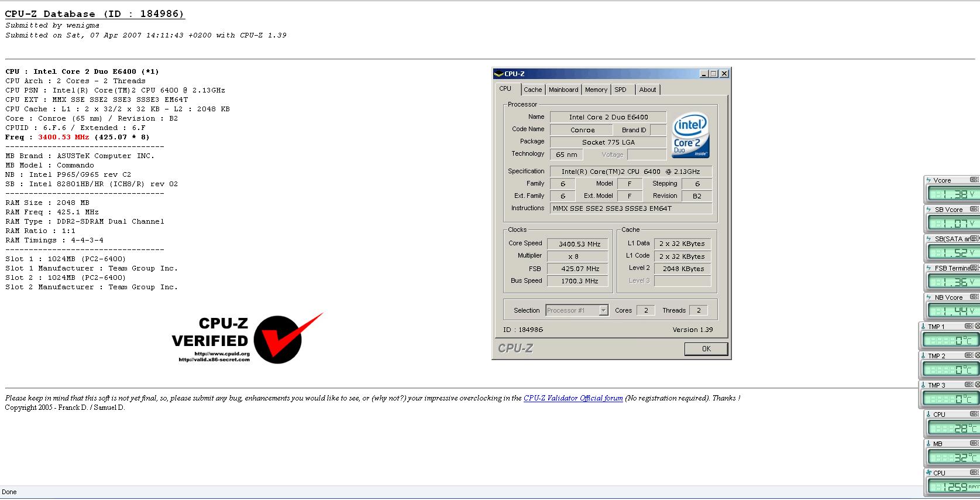Viewport: 980px width, 500px height.
Task: Open the CPU-Z Validator Official forum link
Action: point(573,398)
